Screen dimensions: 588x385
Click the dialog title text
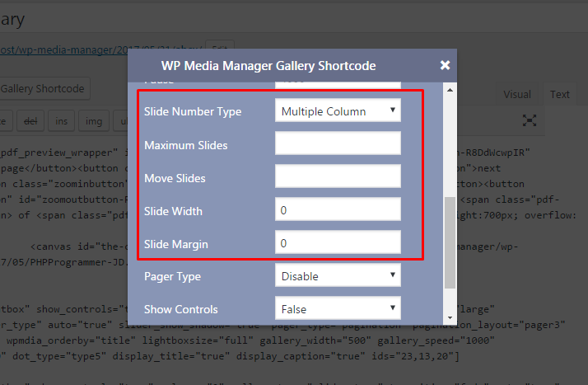[x=268, y=66]
